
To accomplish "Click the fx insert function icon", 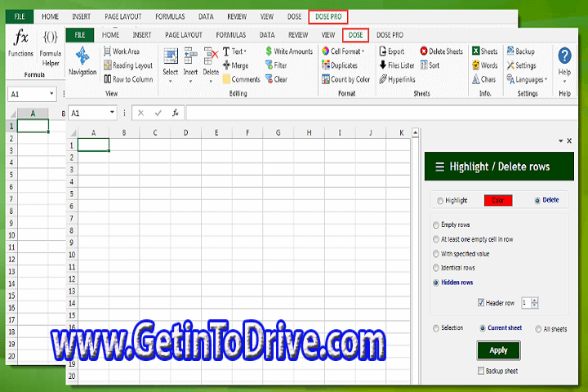I will click(x=175, y=113).
